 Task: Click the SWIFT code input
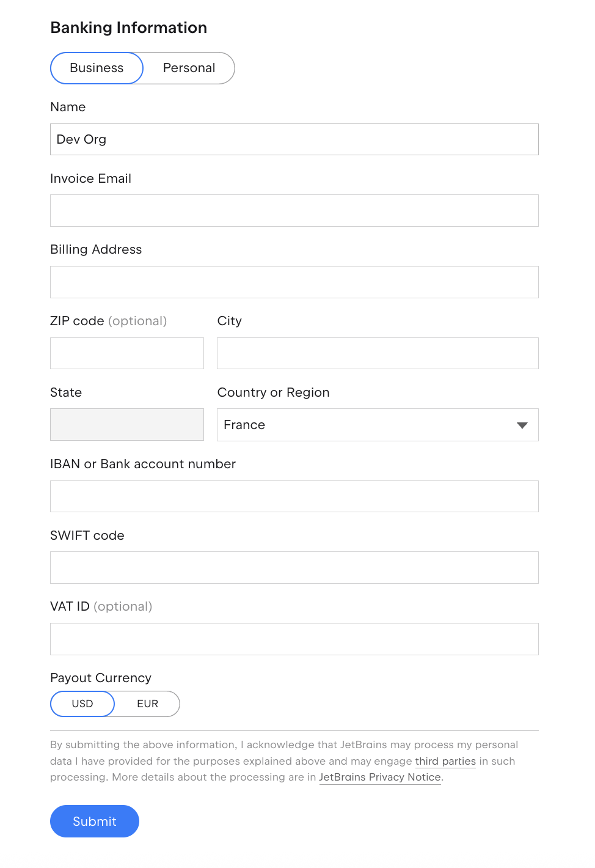[294, 567]
